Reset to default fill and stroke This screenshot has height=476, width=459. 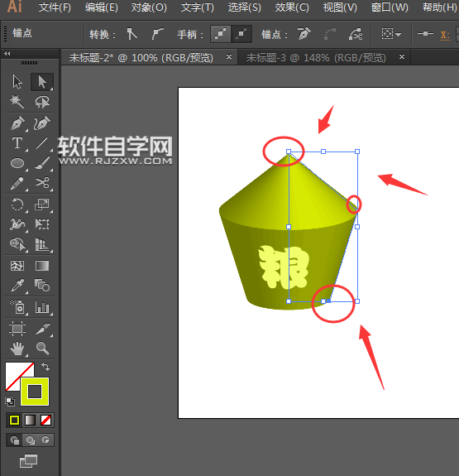(10, 401)
